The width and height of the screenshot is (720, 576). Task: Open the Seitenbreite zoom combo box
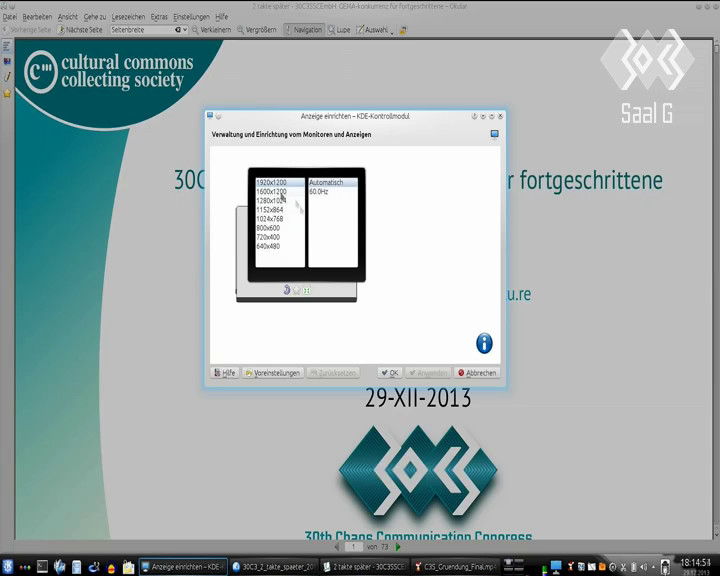(149, 30)
